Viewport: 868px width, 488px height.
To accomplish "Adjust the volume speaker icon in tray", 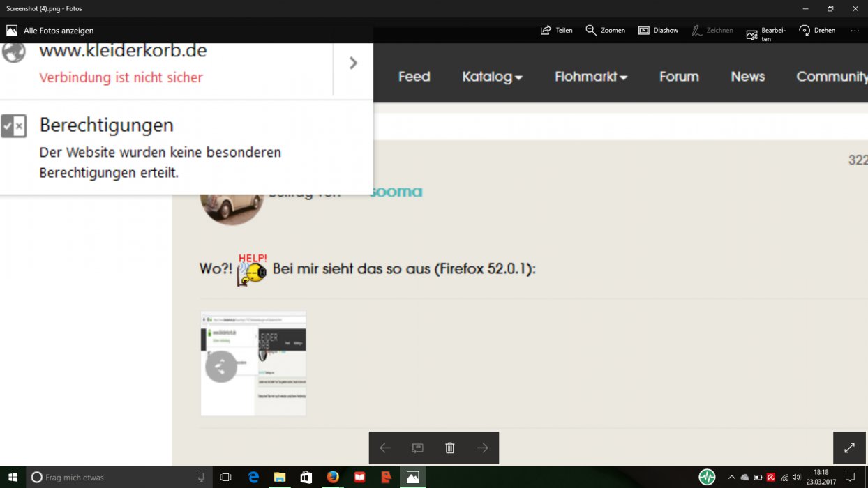I will pos(797,478).
